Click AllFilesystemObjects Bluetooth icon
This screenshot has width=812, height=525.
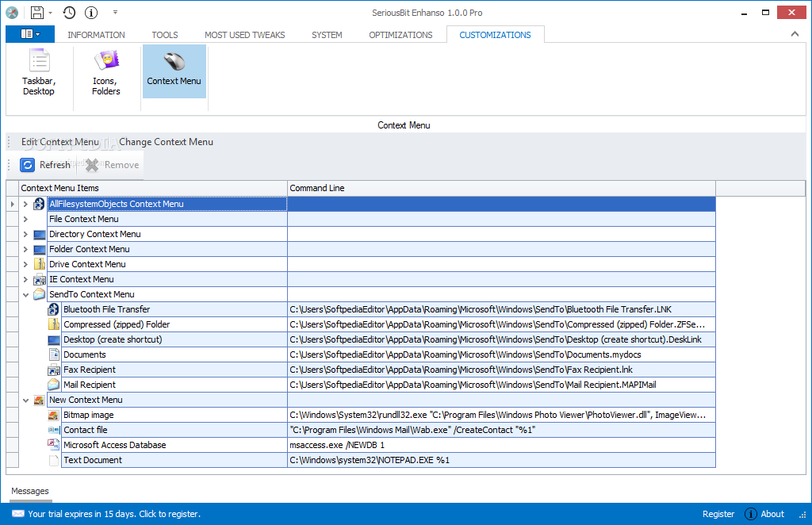point(40,204)
